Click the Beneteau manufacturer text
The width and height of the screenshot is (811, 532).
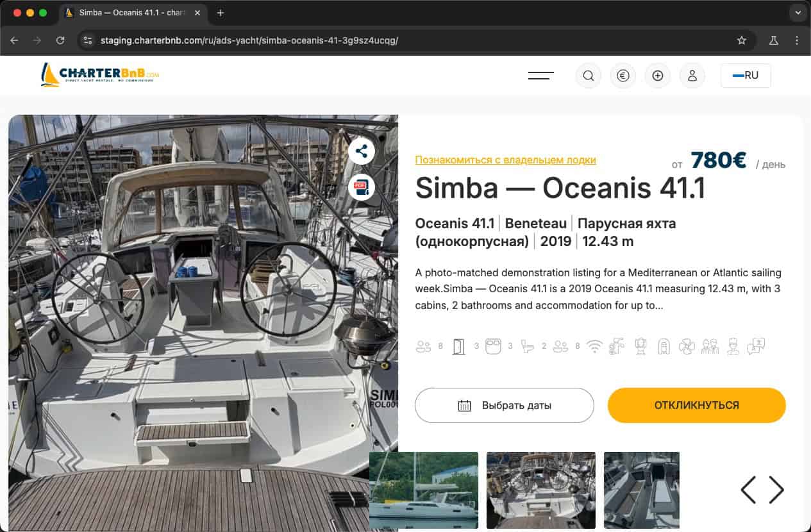pyautogui.click(x=536, y=223)
